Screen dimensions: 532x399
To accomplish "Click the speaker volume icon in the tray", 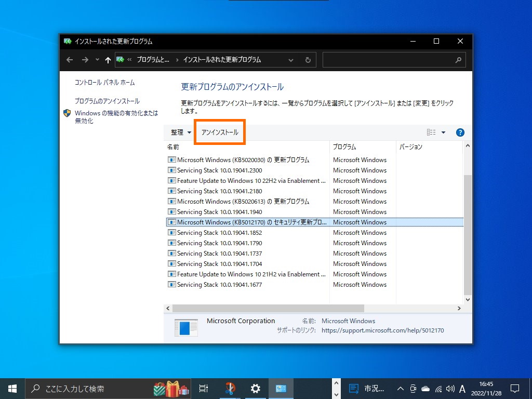I will tap(450, 389).
